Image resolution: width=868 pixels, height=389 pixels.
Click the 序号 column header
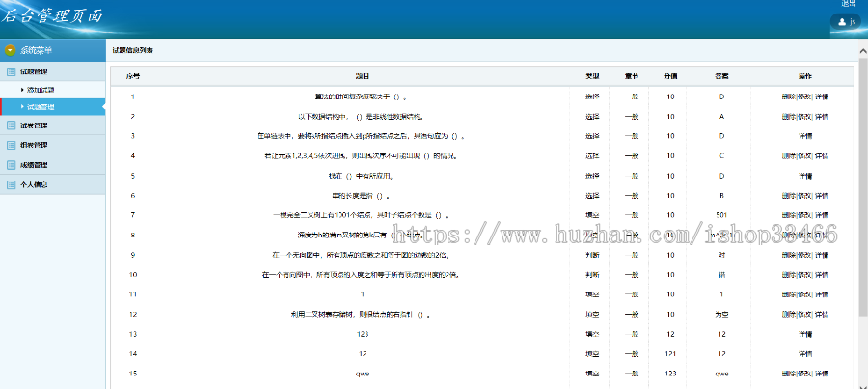(132, 76)
